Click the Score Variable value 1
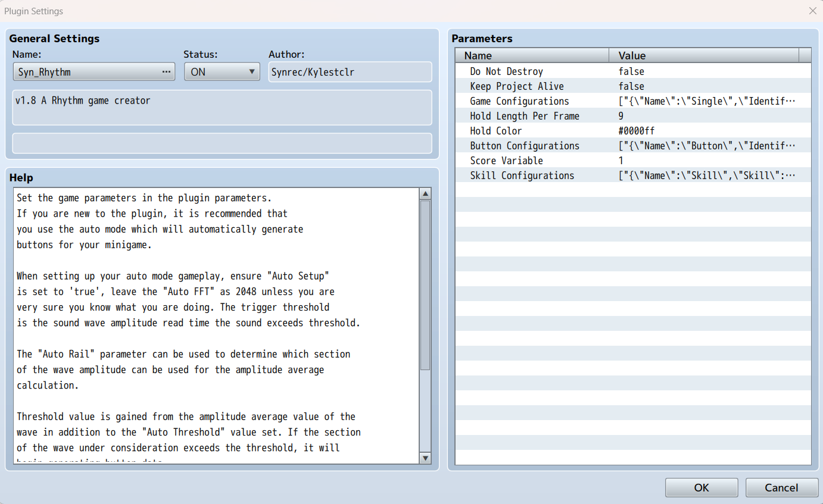Screen dimensions: 823x504 (621, 161)
